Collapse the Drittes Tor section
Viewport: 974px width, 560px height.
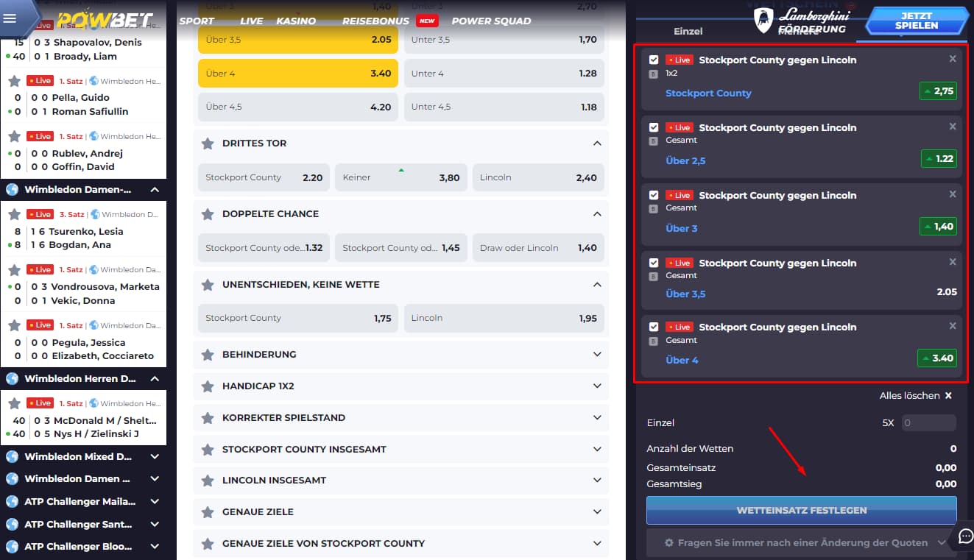click(x=597, y=143)
